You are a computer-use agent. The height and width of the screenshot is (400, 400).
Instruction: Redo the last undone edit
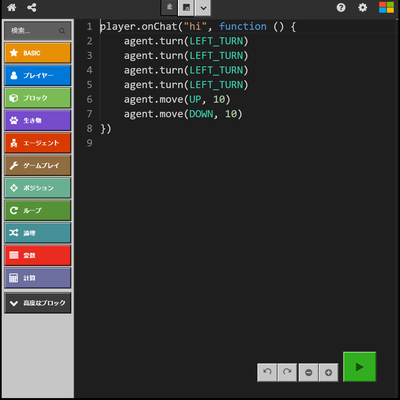(x=287, y=372)
